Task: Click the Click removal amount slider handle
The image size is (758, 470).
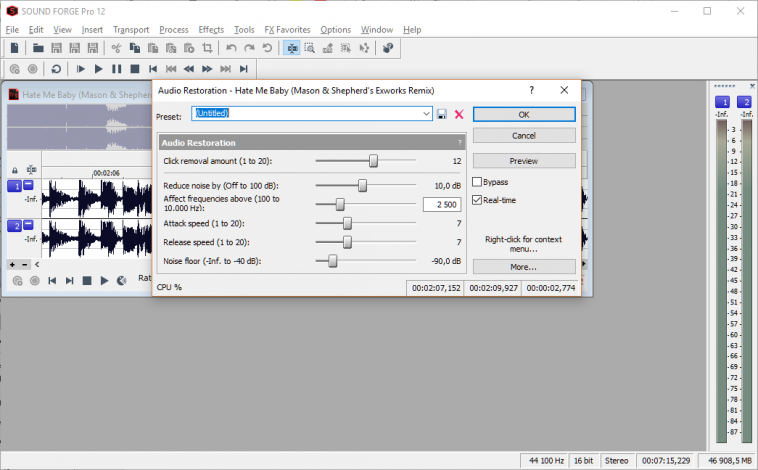Action: [x=373, y=160]
